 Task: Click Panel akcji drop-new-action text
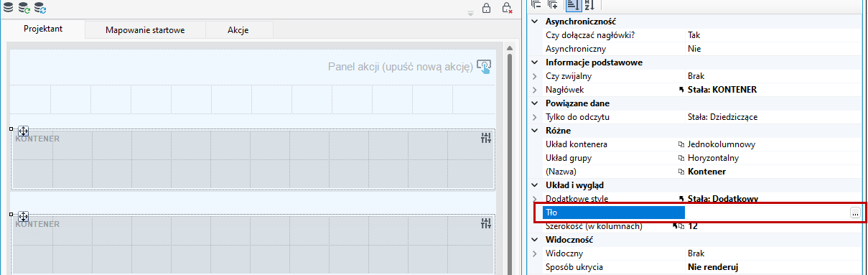tap(401, 67)
